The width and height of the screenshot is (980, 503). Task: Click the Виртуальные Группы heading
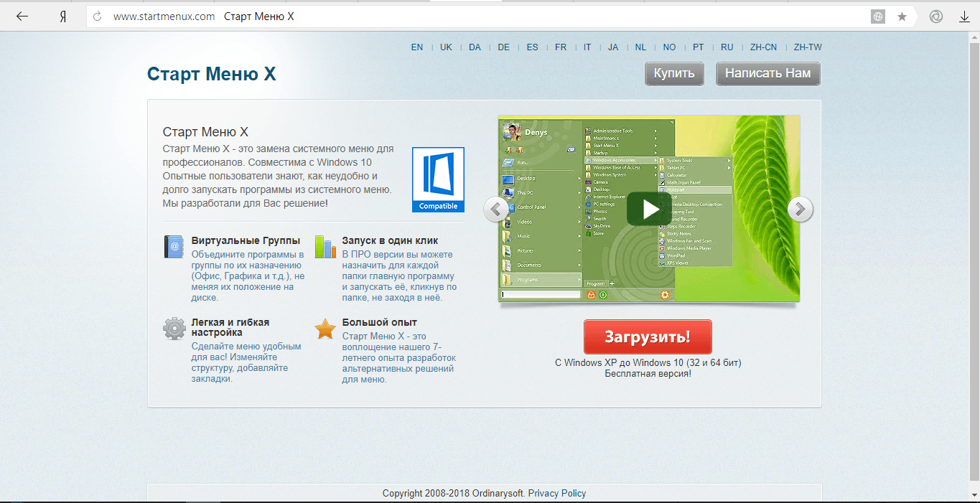(x=246, y=240)
